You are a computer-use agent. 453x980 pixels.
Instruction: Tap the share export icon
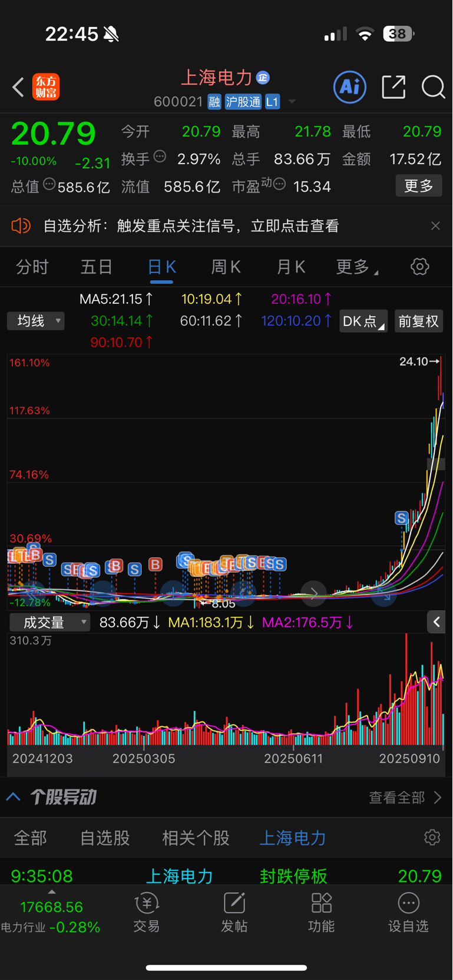pyautogui.click(x=394, y=87)
